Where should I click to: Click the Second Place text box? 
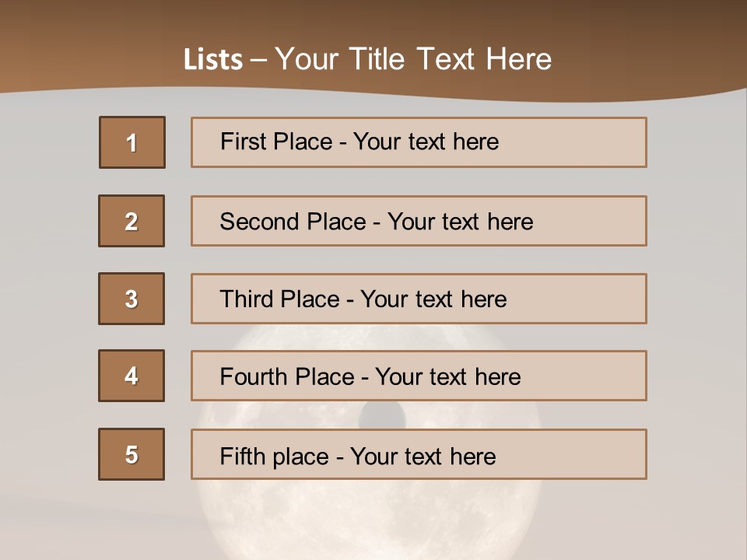click(x=419, y=221)
